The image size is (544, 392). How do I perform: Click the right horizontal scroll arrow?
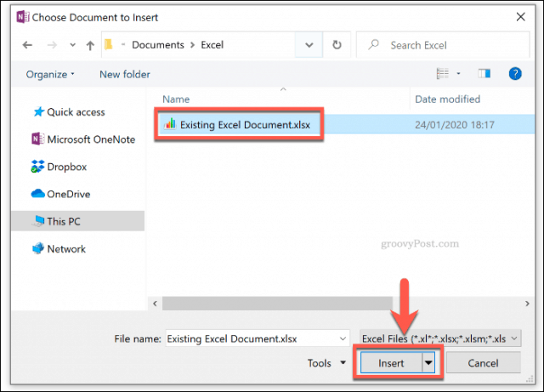(x=527, y=304)
